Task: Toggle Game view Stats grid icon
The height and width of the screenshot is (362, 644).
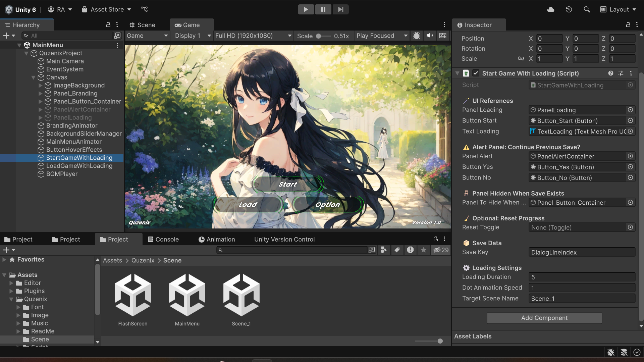Action: (443, 36)
